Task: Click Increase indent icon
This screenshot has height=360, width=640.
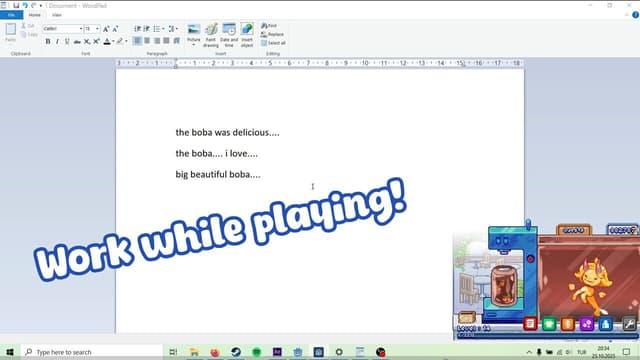Action: [x=146, y=29]
